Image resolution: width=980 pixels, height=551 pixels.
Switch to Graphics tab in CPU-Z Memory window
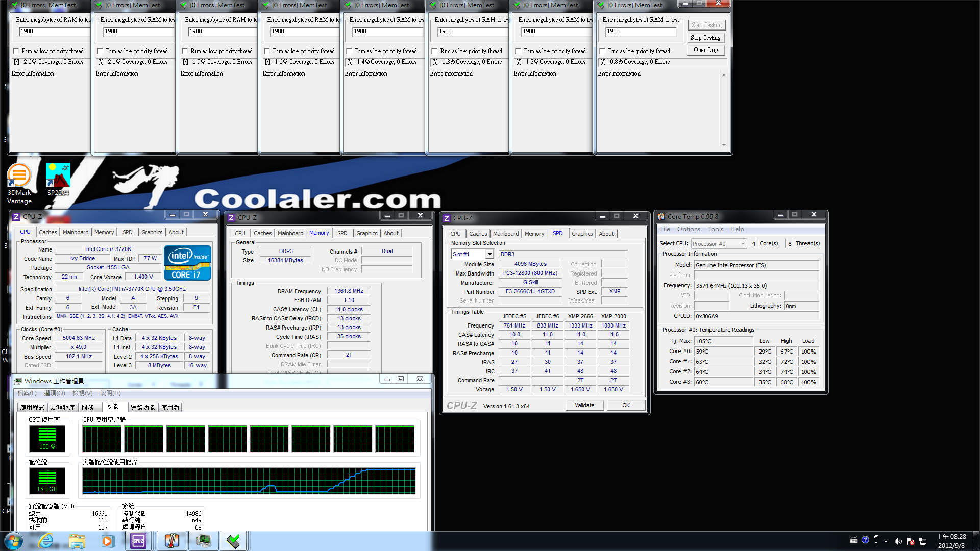coord(366,233)
